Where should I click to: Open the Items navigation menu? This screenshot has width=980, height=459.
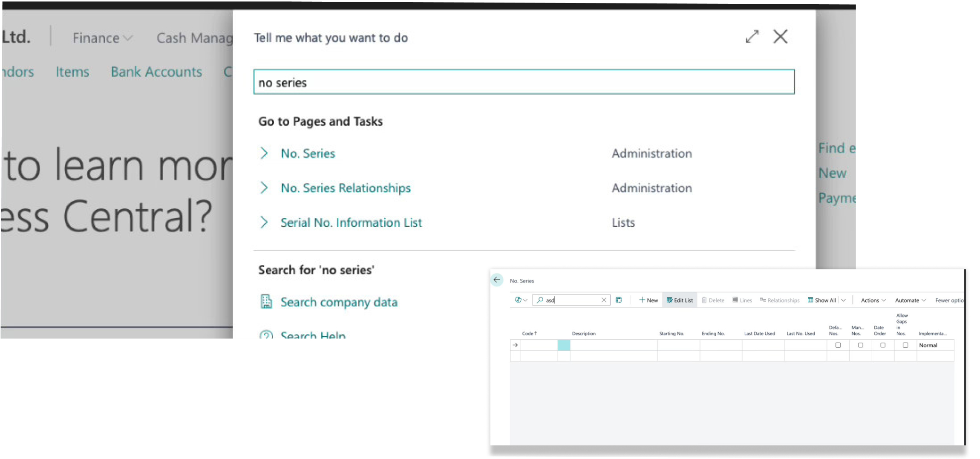pyautogui.click(x=72, y=72)
